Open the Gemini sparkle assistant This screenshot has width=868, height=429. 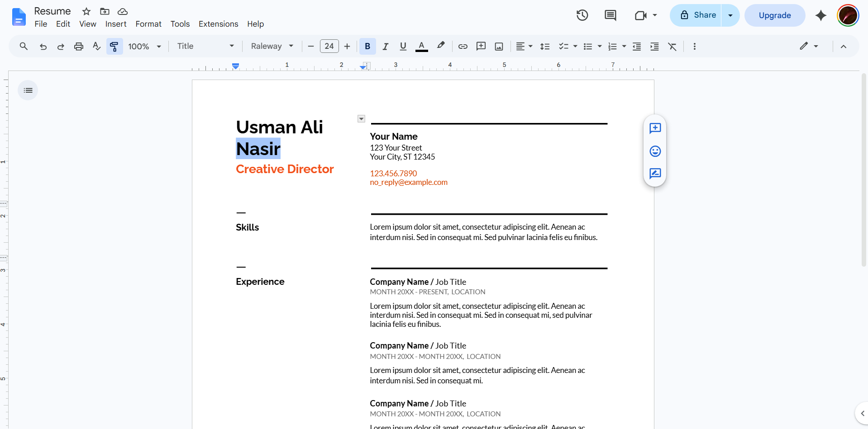pos(821,15)
